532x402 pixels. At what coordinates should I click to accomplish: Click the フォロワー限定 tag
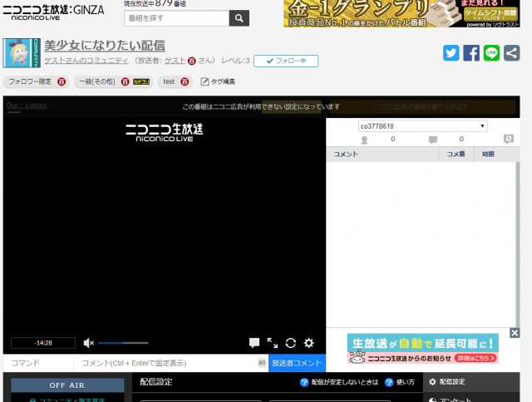(x=30, y=81)
